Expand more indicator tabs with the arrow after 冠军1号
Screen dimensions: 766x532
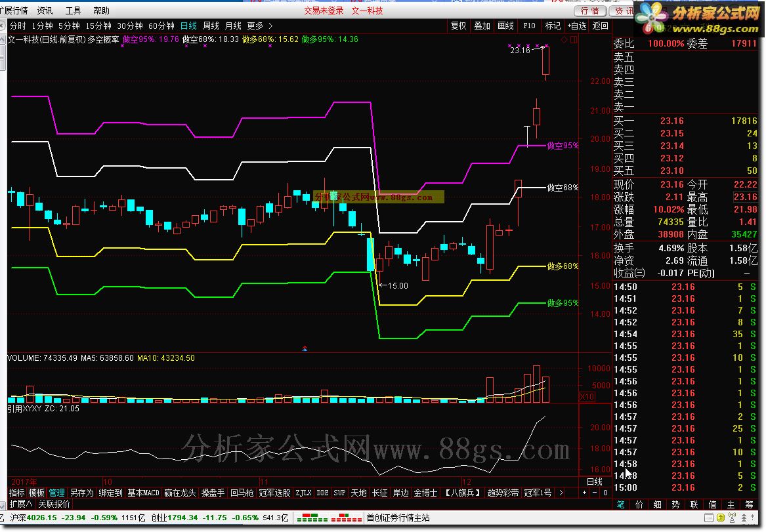pyautogui.click(x=561, y=493)
